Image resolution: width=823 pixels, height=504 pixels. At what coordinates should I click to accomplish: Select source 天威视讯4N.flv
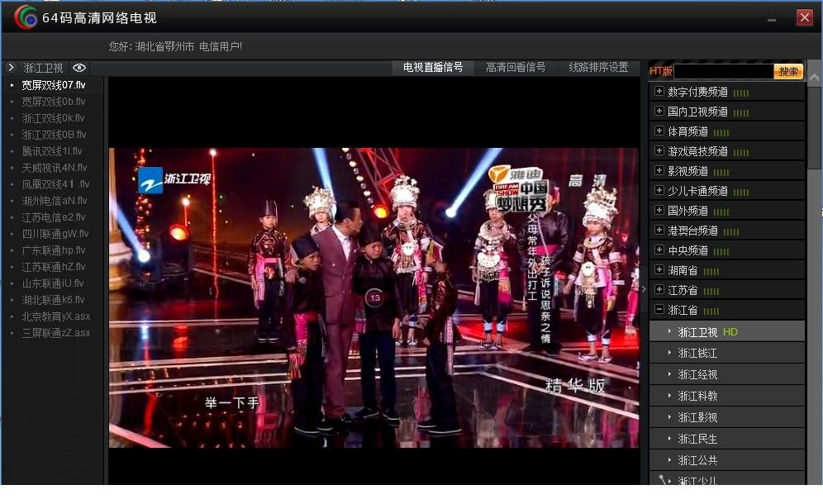point(54,168)
